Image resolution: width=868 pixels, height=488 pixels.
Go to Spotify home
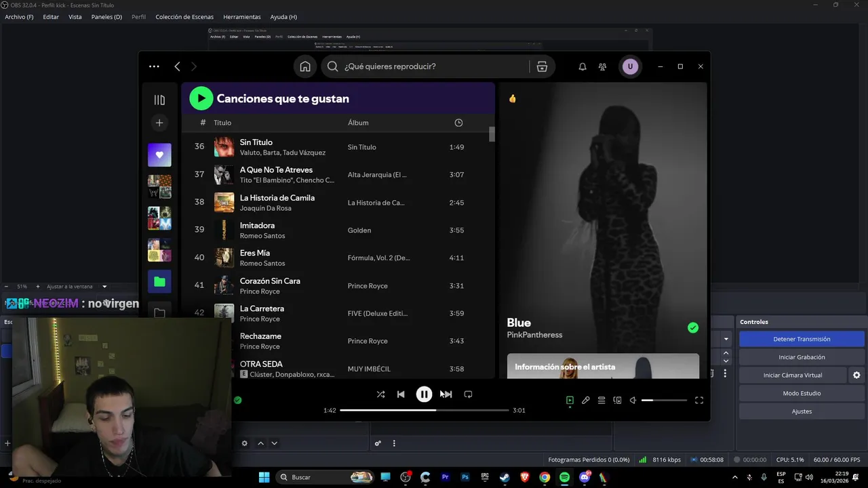[305, 66]
